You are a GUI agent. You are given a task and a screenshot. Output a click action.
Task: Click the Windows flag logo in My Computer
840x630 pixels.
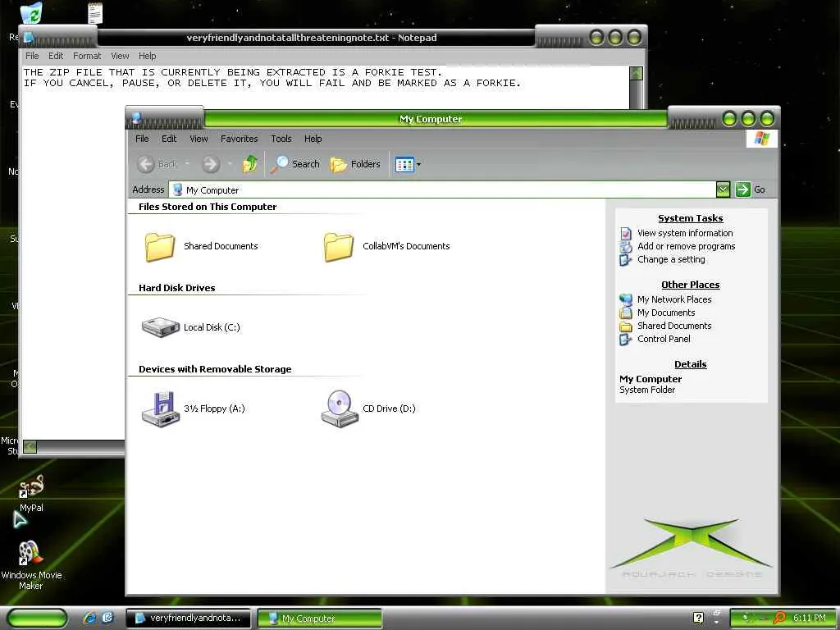click(x=761, y=139)
